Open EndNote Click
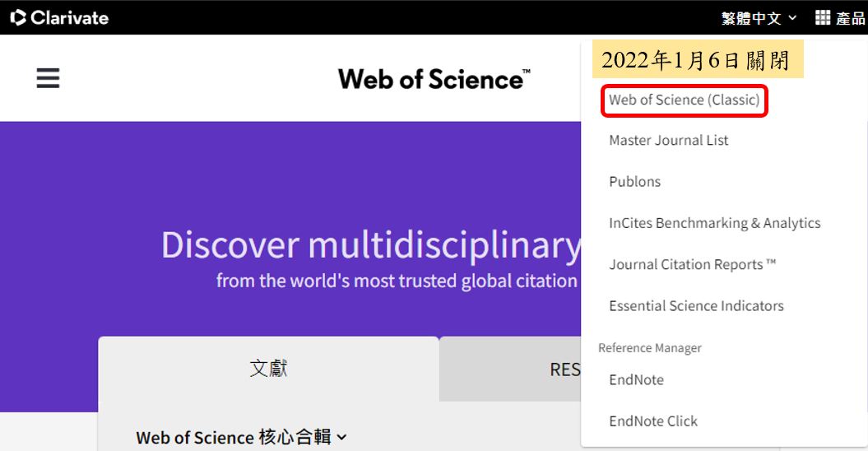 653,421
